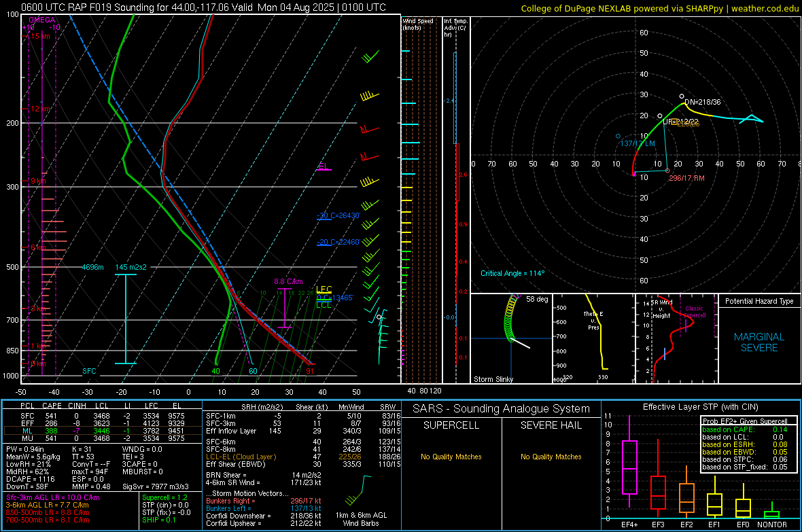The image size is (802, 532).
Task: Click the magenta EL level marker
Action: pos(324,166)
